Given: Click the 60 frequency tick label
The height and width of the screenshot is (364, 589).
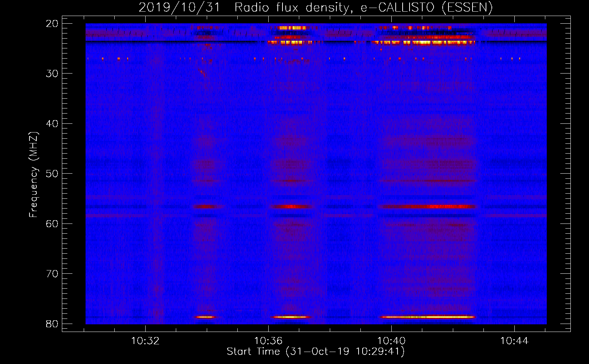Looking at the screenshot, I should click(x=52, y=224).
